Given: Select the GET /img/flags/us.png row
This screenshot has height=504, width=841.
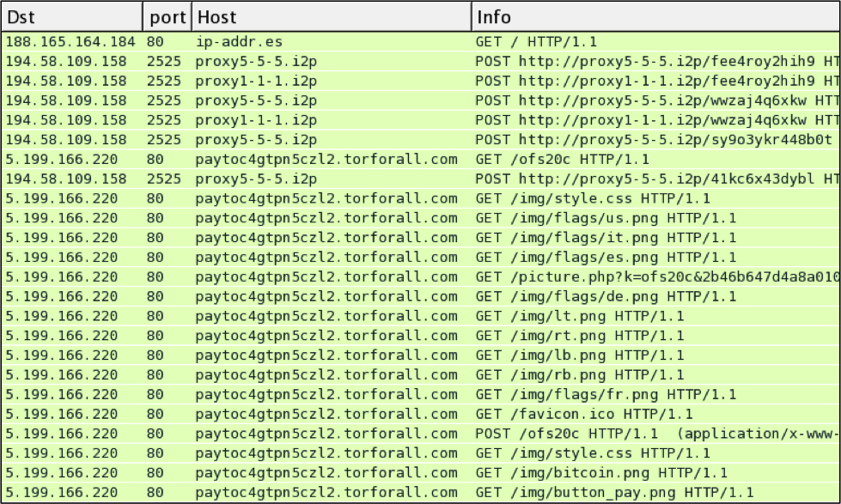Looking at the screenshot, I should [421, 218].
